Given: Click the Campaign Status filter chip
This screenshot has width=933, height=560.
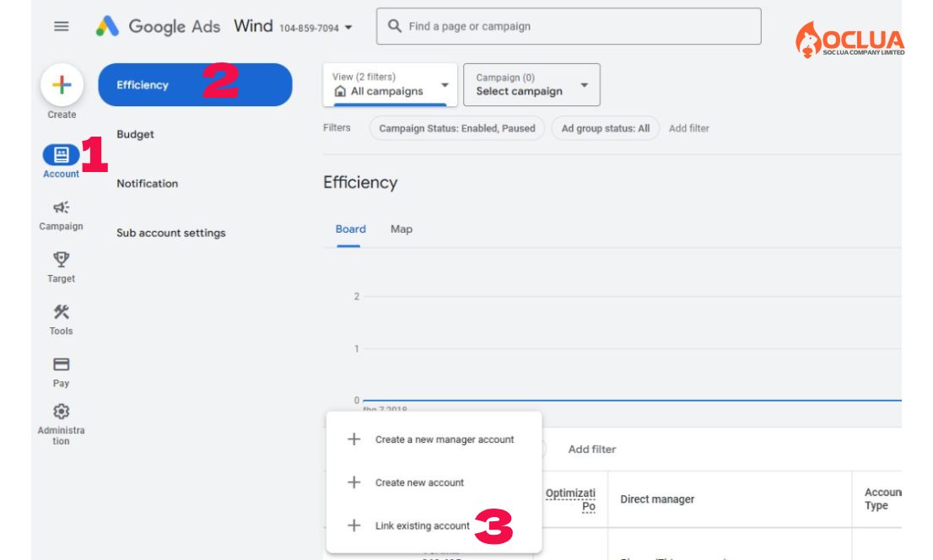Looking at the screenshot, I should coord(457,128).
